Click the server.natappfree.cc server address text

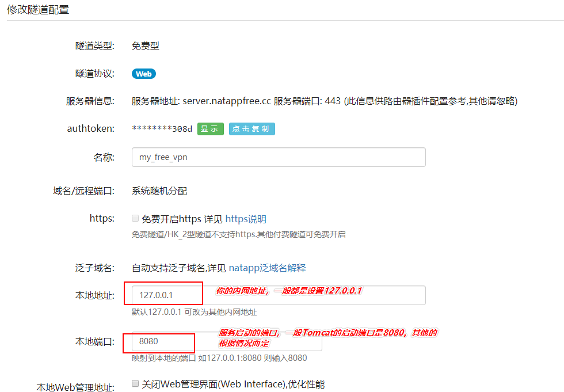tap(226, 101)
